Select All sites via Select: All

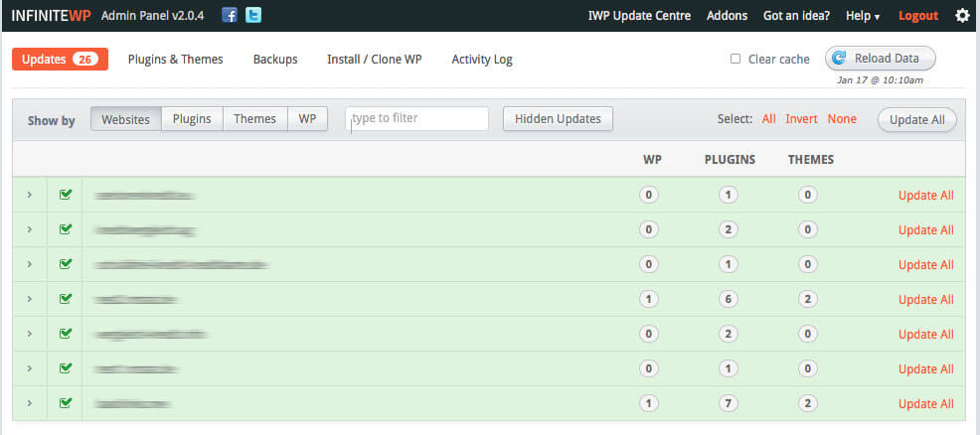pos(768,119)
